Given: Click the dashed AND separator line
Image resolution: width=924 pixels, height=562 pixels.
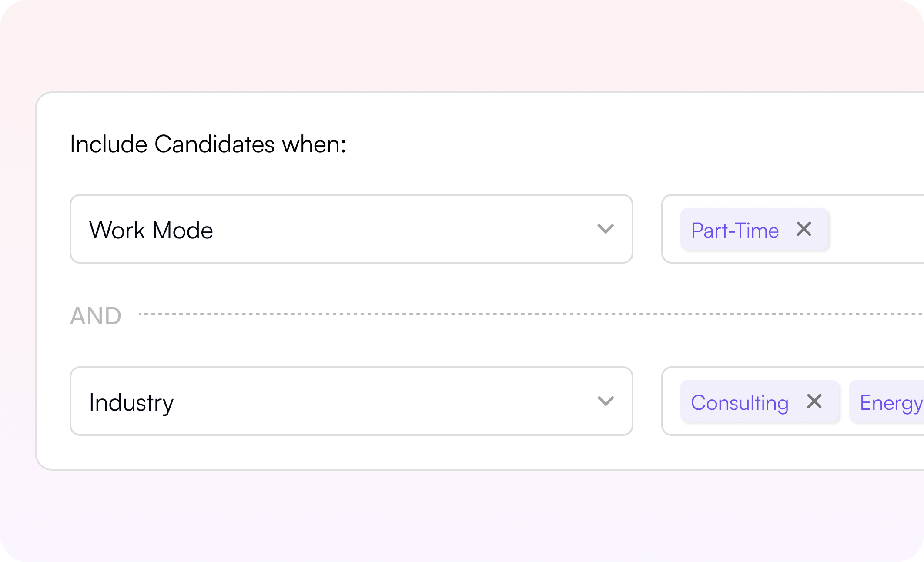Looking at the screenshot, I should [x=522, y=314].
